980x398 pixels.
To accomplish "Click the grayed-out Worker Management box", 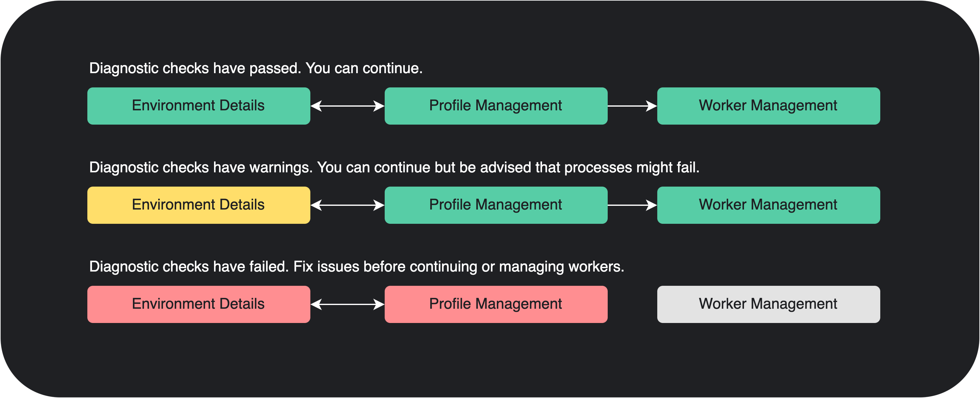I will pos(768,304).
